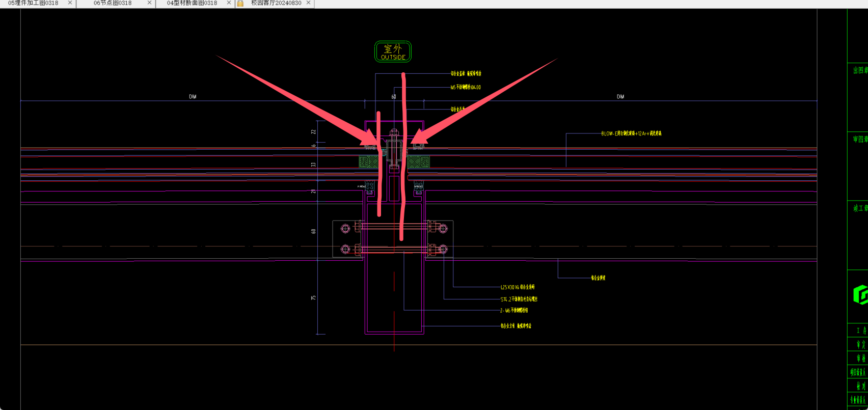This screenshot has height=410, width=868.
Task: Select the 04型材断面图0318 tab
Action: [192, 3]
